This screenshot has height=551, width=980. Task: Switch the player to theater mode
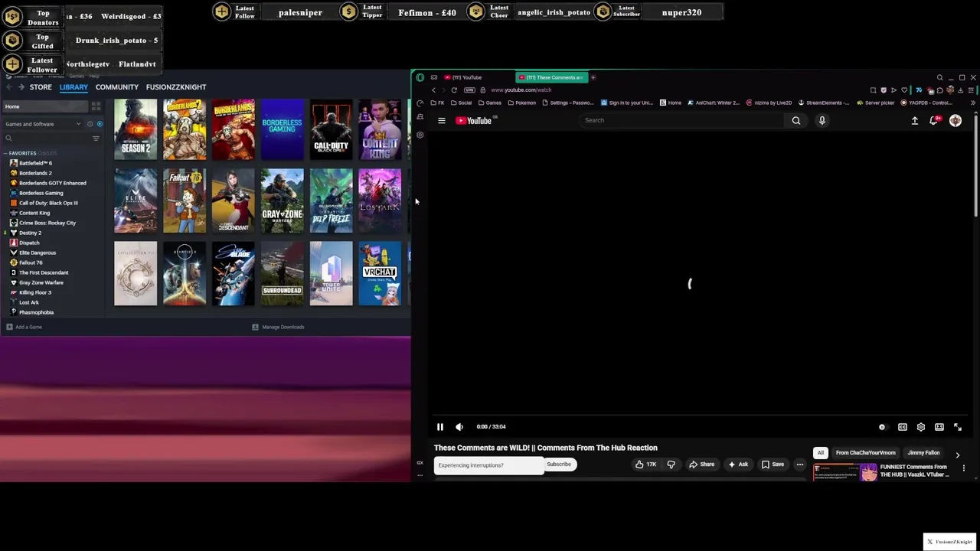coord(939,427)
